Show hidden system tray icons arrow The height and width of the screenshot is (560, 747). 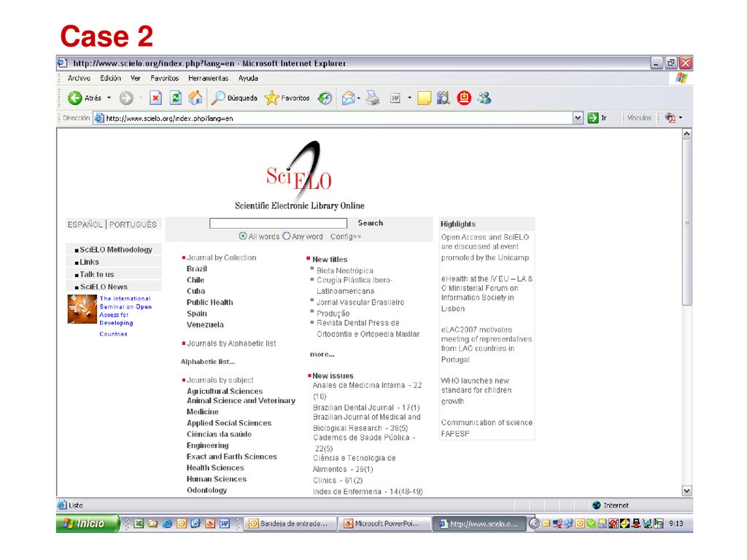534,524
